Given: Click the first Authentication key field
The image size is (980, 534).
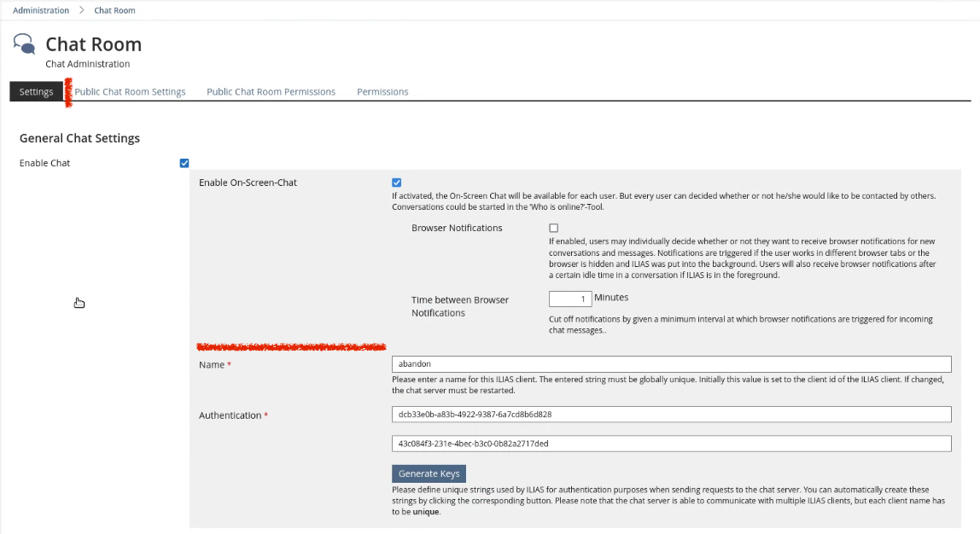Looking at the screenshot, I should (670, 415).
